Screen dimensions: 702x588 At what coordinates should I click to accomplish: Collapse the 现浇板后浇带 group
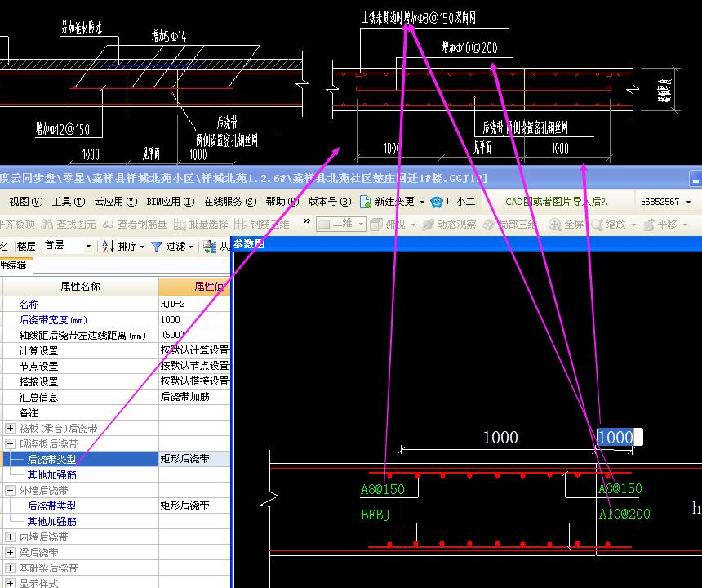[10, 443]
